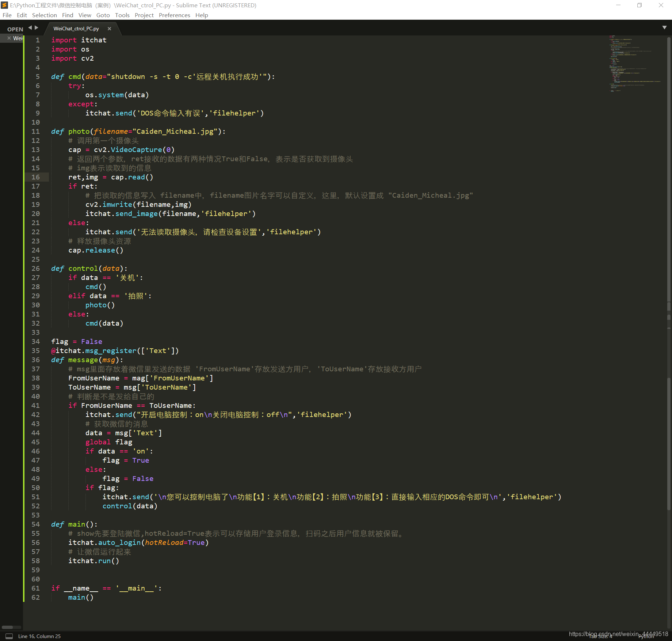Click 'cv2.VideoCapture(0)' line
This screenshot has height=641, width=672.
point(121,149)
